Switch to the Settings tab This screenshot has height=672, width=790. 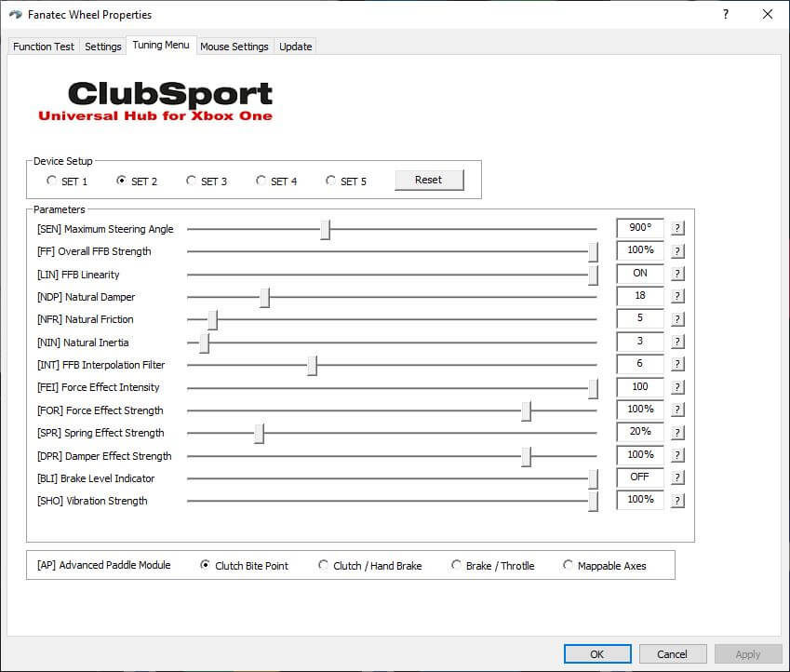(102, 47)
